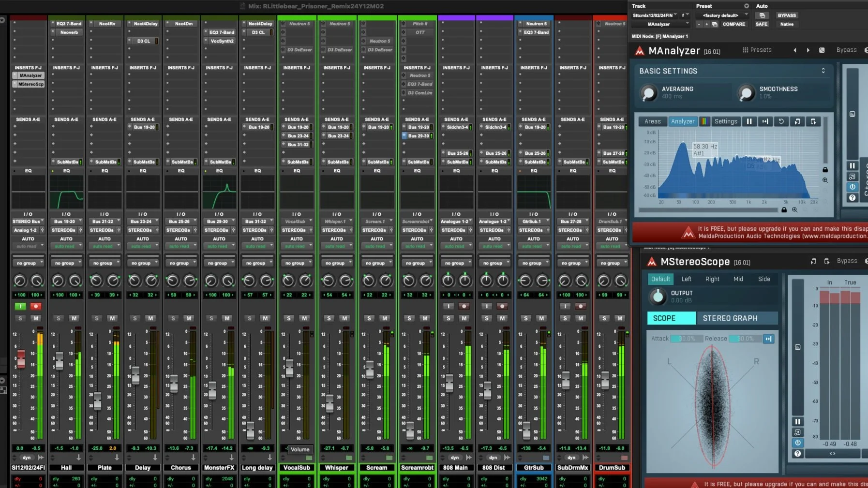Click the MStereoScope meter pause icon

797,421
